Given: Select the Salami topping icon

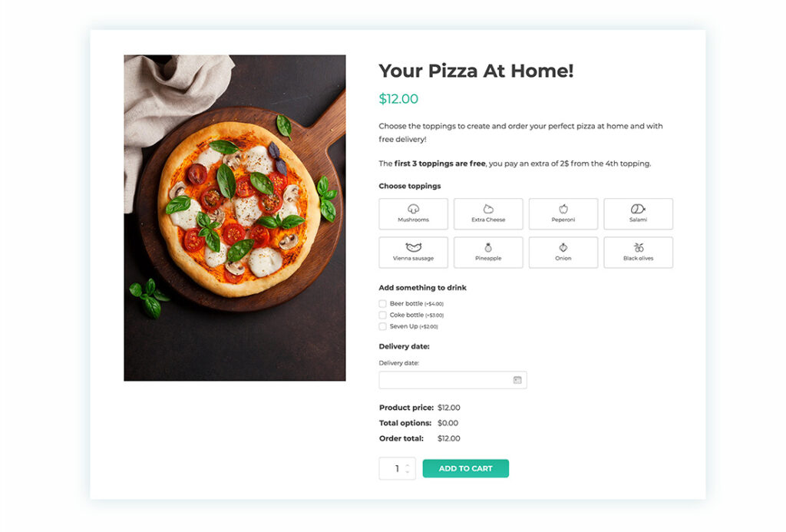Looking at the screenshot, I should [x=638, y=213].
